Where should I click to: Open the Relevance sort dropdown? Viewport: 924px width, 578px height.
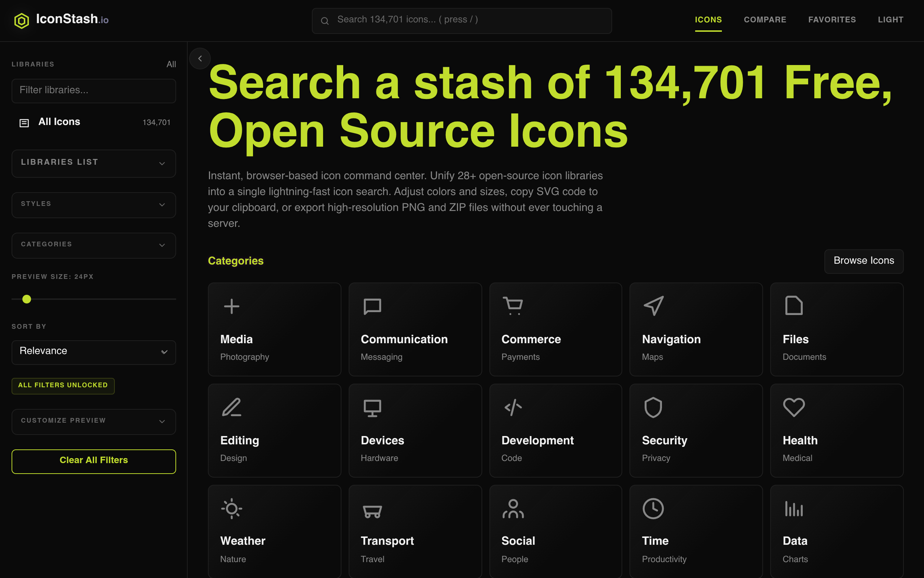click(x=93, y=352)
